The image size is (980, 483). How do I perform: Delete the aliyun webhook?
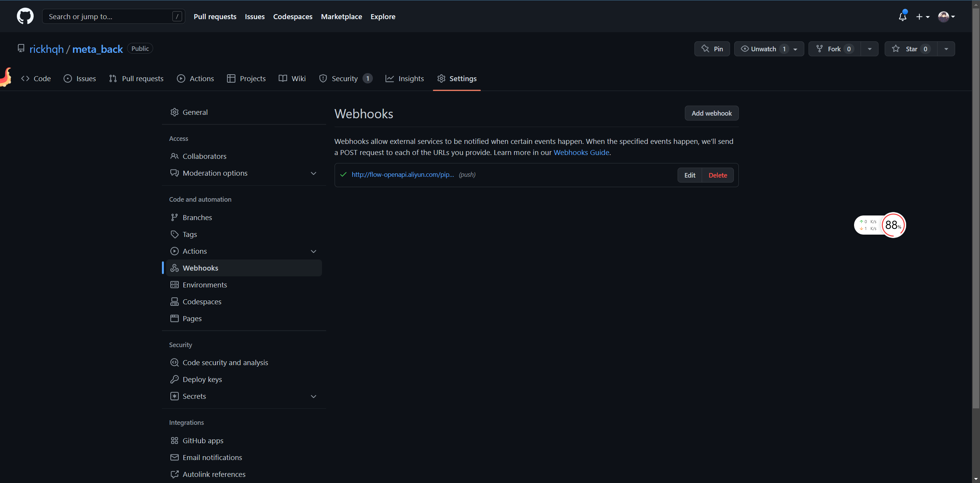coord(718,175)
